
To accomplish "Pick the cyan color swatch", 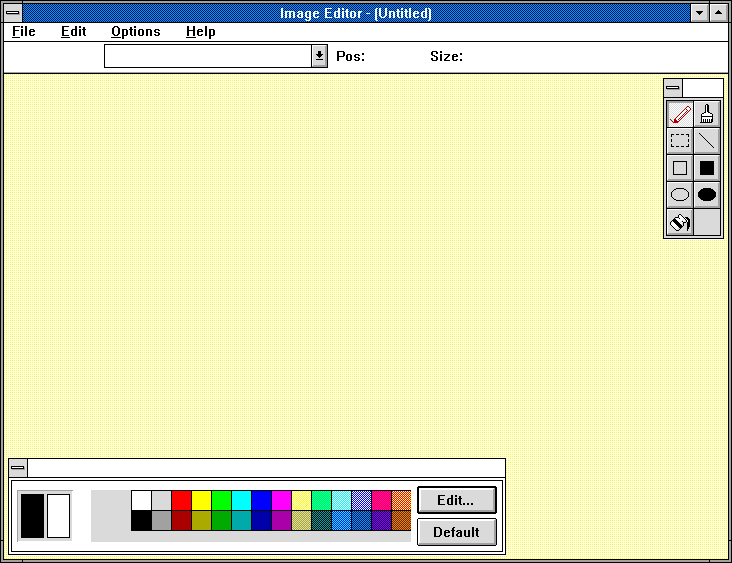I will (x=241, y=500).
